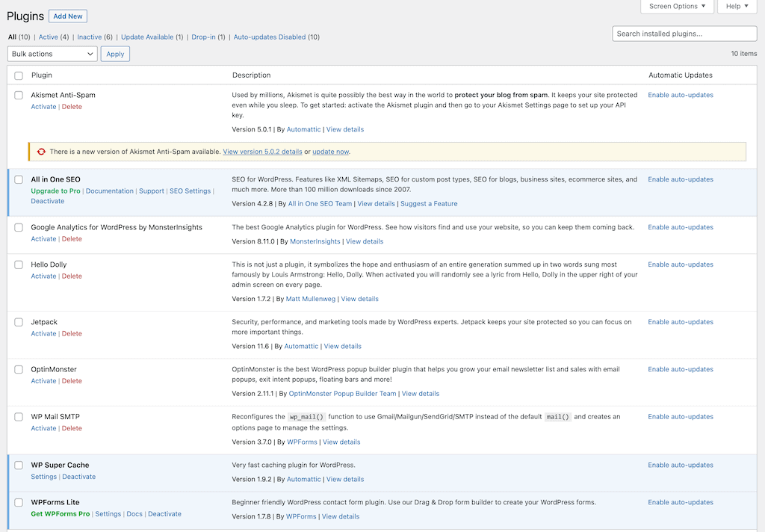Filter by Auto-updates Disabled
Image resolution: width=765 pixels, height=532 pixels.
[270, 37]
